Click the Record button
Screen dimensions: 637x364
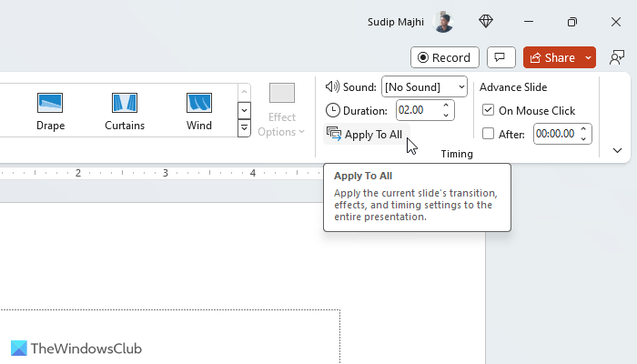point(444,57)
